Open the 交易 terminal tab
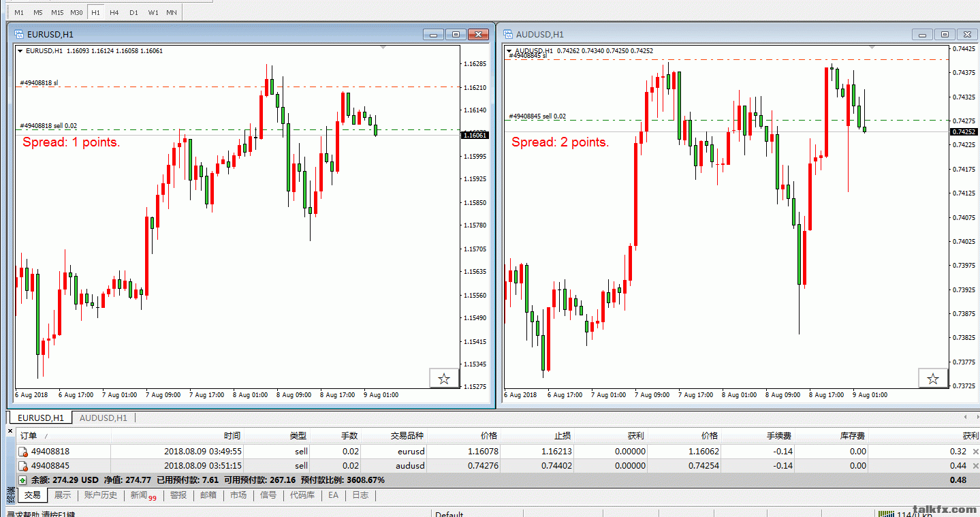Screen dimensions: 980x517 point(33,495)
